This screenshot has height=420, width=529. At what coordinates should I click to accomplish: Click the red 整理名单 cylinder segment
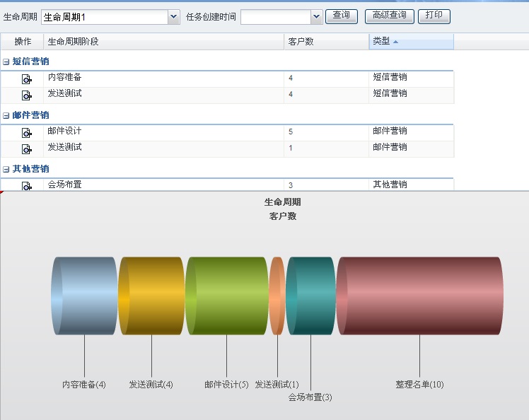click(420, 296)
